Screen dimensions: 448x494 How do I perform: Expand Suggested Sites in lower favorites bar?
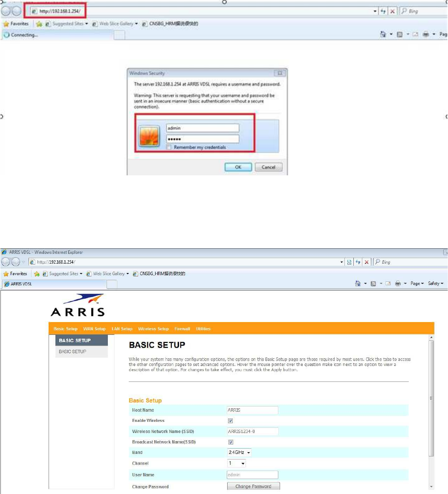click(81, 274)
